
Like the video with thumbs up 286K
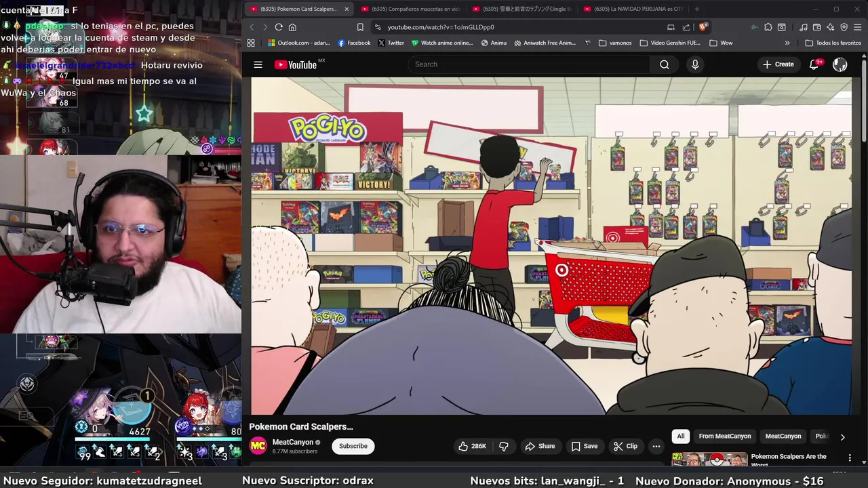(472, 446)
